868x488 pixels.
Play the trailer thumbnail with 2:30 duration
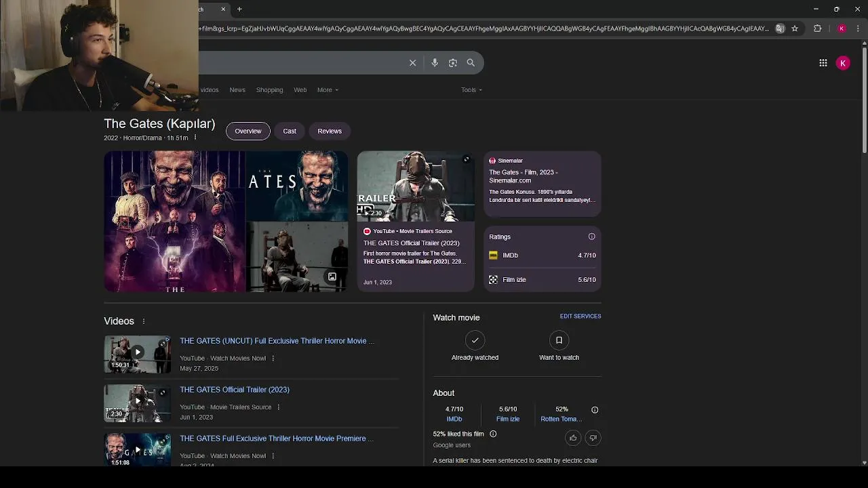coord(416,186)
